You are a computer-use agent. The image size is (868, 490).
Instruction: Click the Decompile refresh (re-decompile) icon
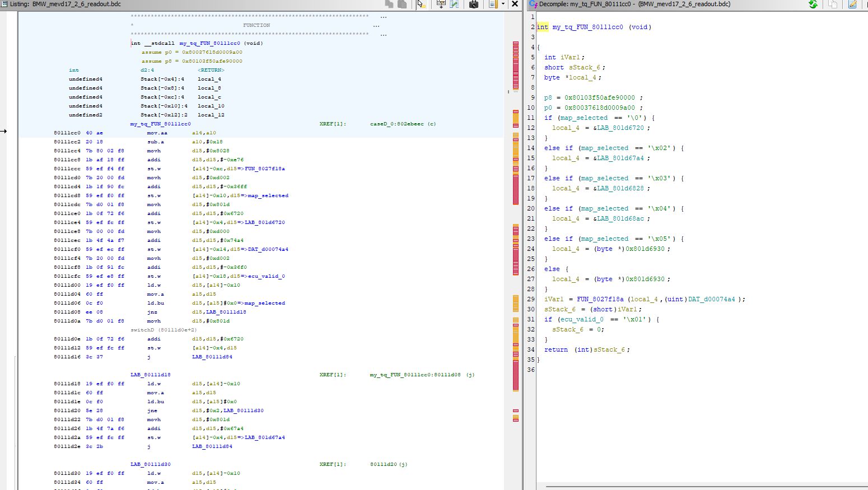coord(813,4)
